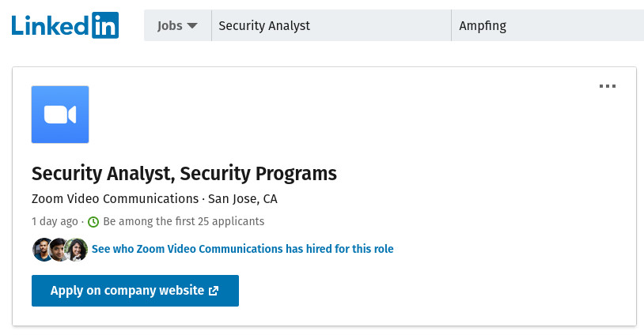The height and width of the screenshot is (335, 644).
Task: Click the third hired employee avatar
Action: point(76,250)
